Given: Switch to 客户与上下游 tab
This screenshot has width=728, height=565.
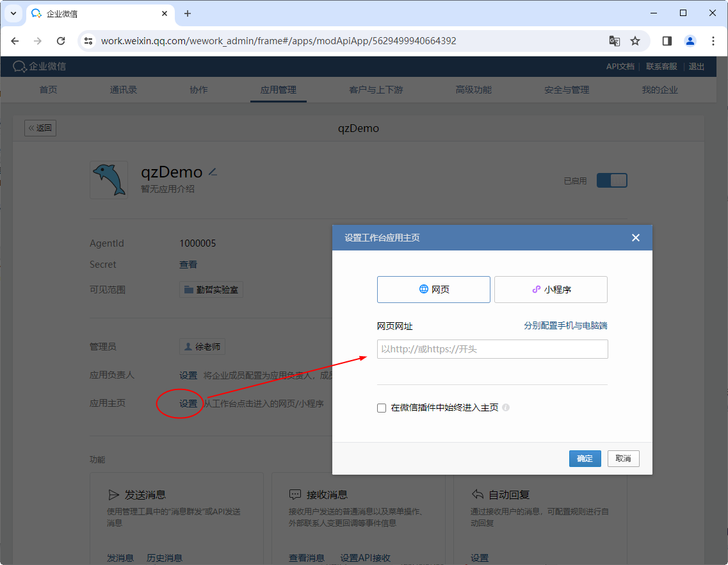Looking at the screenshot, I should (x=376, y=90).
